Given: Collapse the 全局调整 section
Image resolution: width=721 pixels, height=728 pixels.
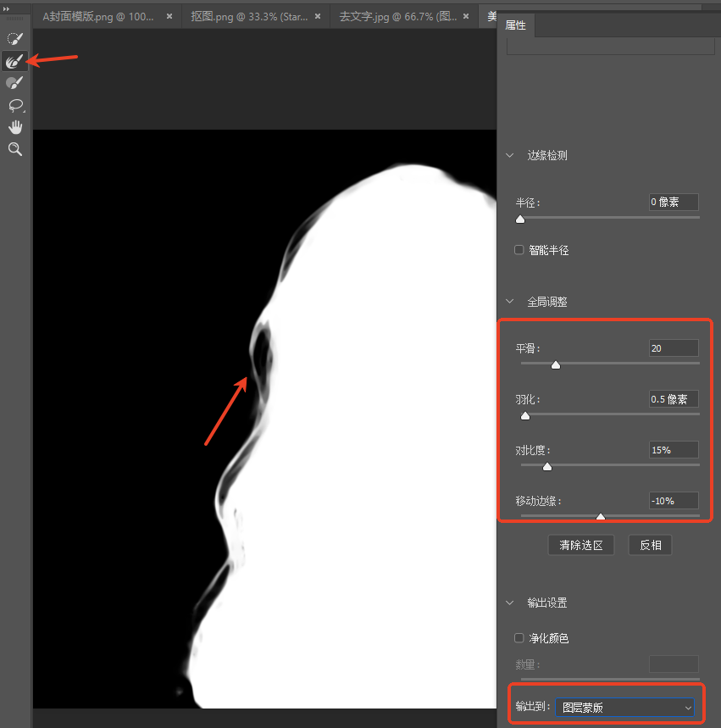Looking at the screenshot, I should pyautogui.click(x=510, y=302).
